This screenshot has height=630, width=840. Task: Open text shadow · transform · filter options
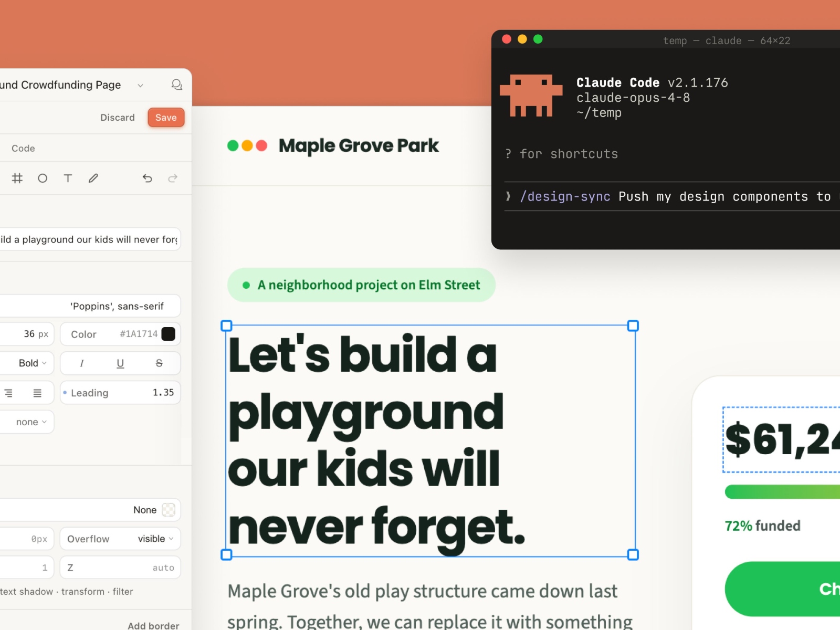coord(67,592)
